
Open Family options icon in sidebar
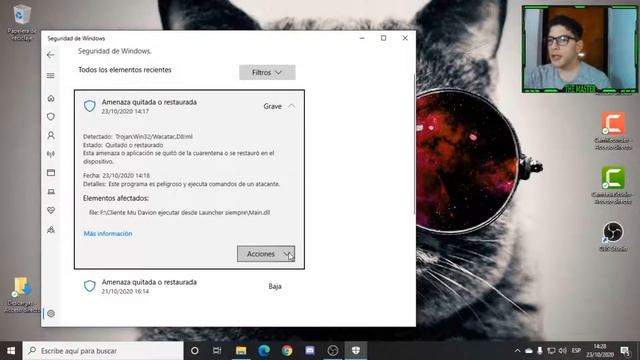[51, 229]
